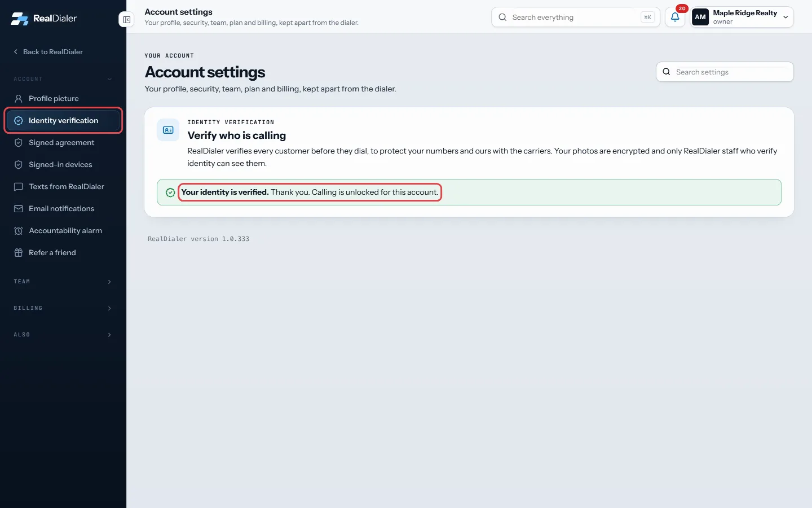The width and height of the screenshot is (812, 508).
Task: Collapse the sidebar with the panel icon
Action: click(127, 20)
